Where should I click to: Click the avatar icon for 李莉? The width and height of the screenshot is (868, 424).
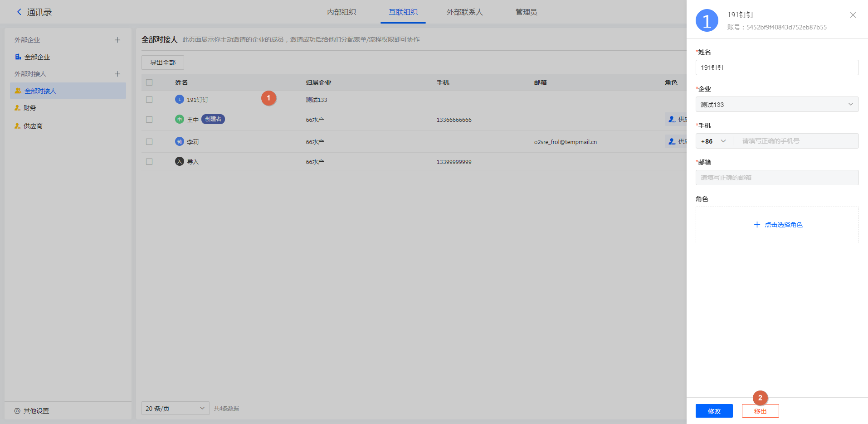click(180, 142)
